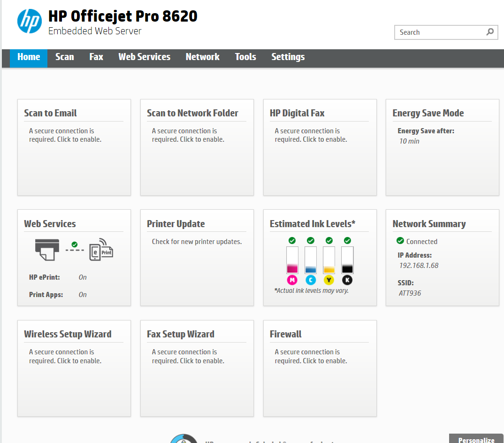Open the Energy Save Mode tile
The image size is (504, 443).
pos(442,147)
